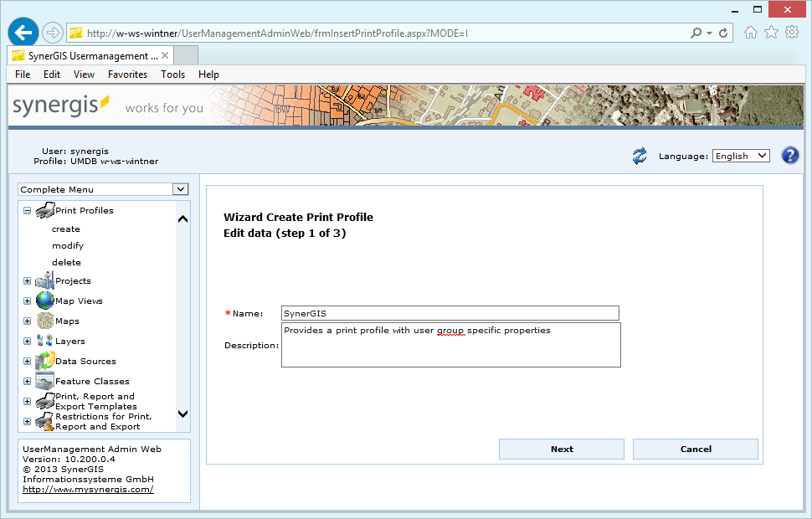Expand the Projects tree node
The height and width of the screenshot is (519, 812).
26,280
